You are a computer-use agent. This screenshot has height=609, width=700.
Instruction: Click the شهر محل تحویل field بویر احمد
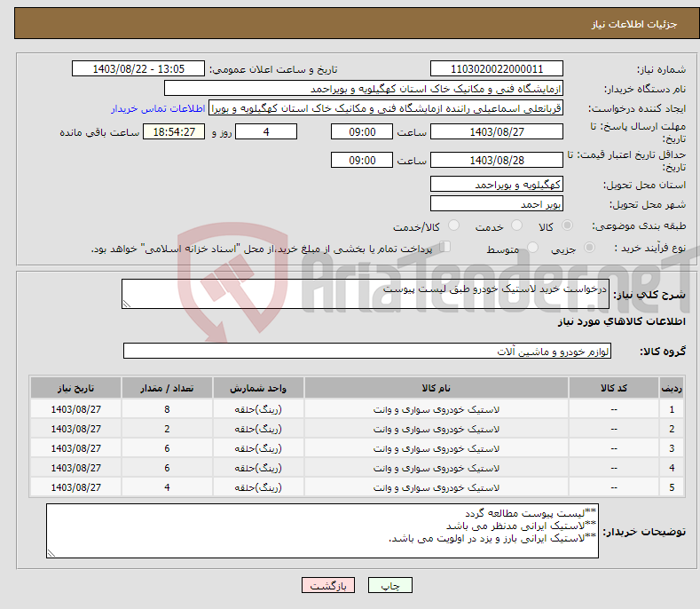tap(497, 204)
